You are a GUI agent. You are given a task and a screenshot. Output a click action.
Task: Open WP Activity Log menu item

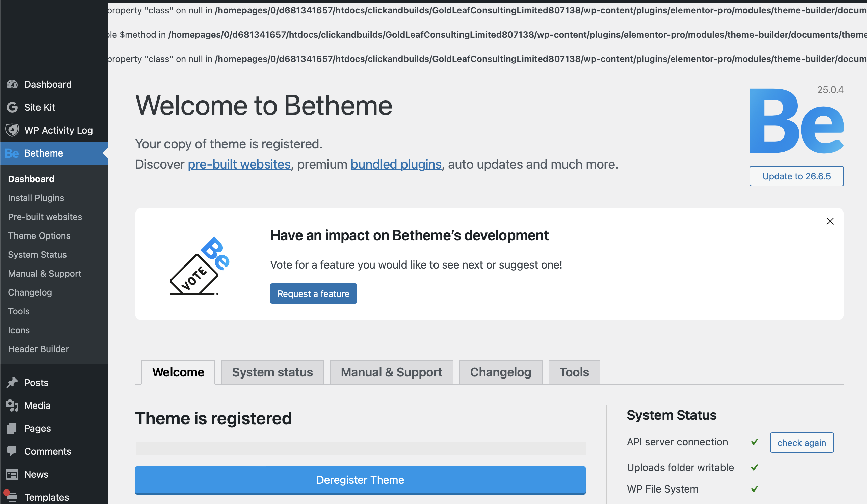54,130
